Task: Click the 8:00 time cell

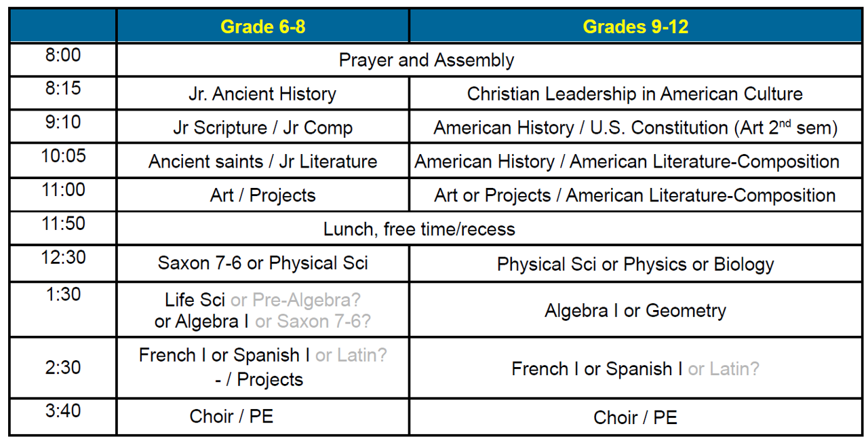Action: (62, 60)
